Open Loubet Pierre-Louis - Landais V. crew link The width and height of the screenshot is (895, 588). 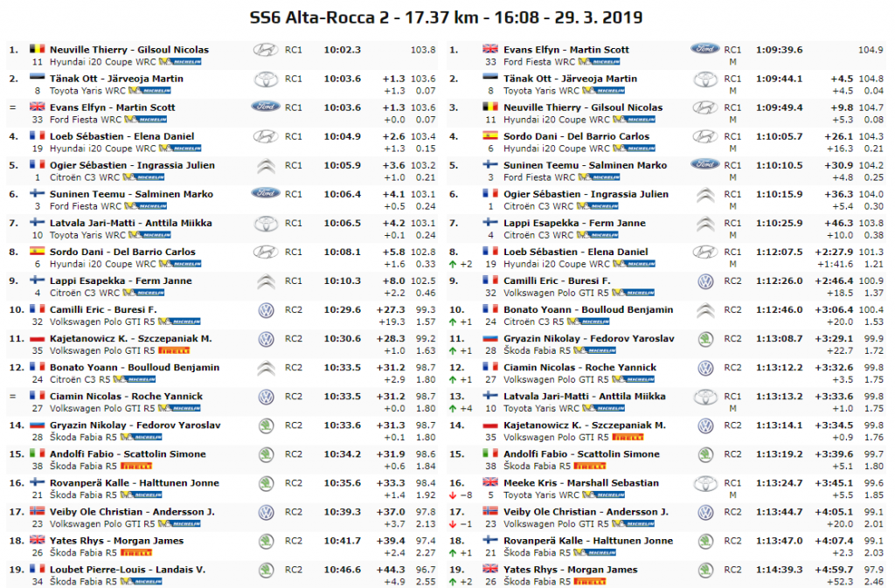[128, 570]
